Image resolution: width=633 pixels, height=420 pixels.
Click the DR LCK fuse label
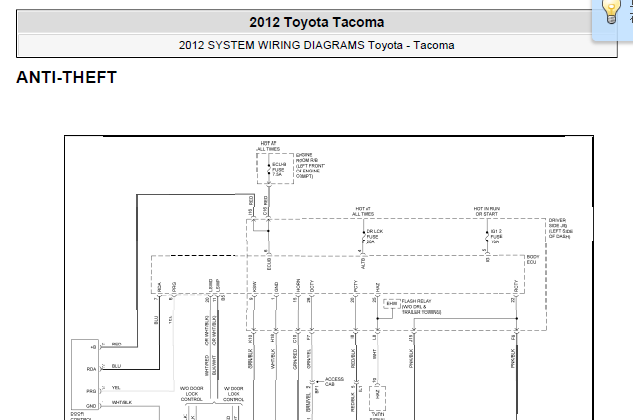click(x=374, y=236)
